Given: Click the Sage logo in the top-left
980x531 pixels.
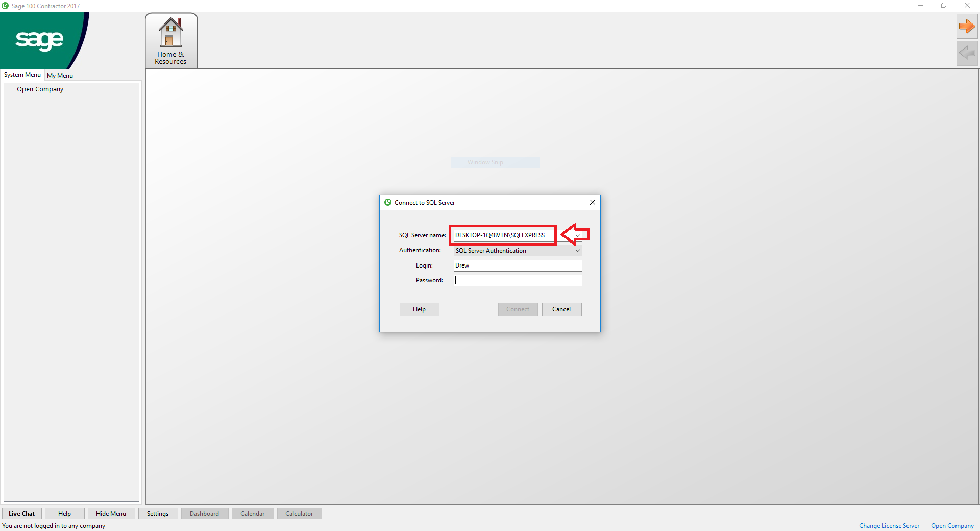Looking at the screenshot, I should pos(39,40).
